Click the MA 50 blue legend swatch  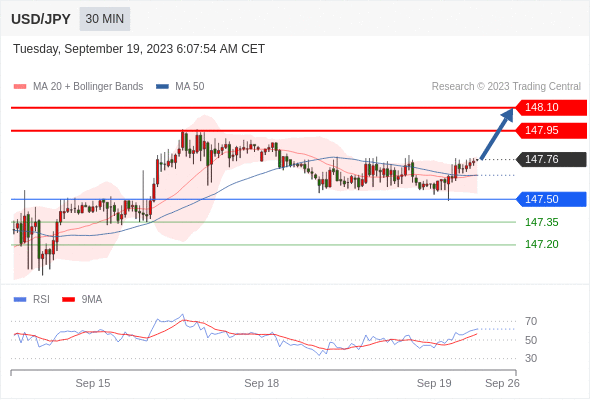point(162,87)
